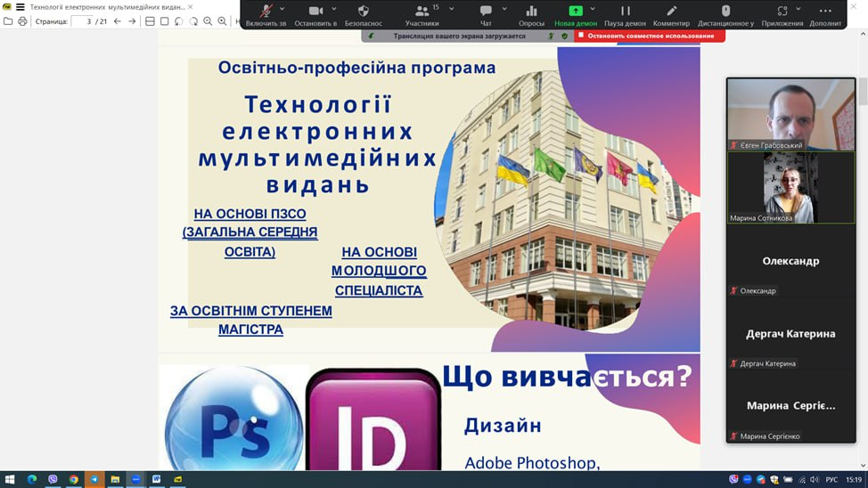Viewport: 868px width, 488px height.
Task: Click the red Stop Share button
Action: pyautogui.click(x=650, y=36)
